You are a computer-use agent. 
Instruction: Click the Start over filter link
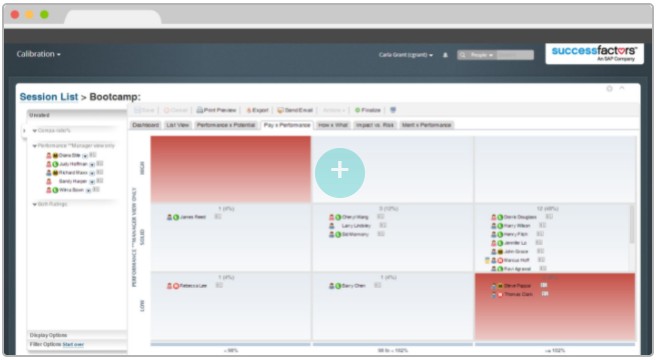click(x=73, y=344)
